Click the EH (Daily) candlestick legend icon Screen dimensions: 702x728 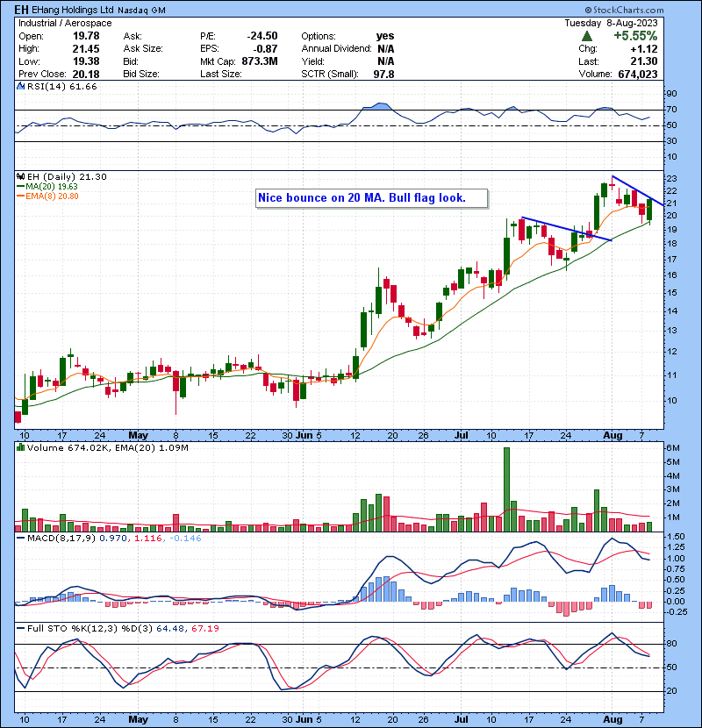click(19, 176)
